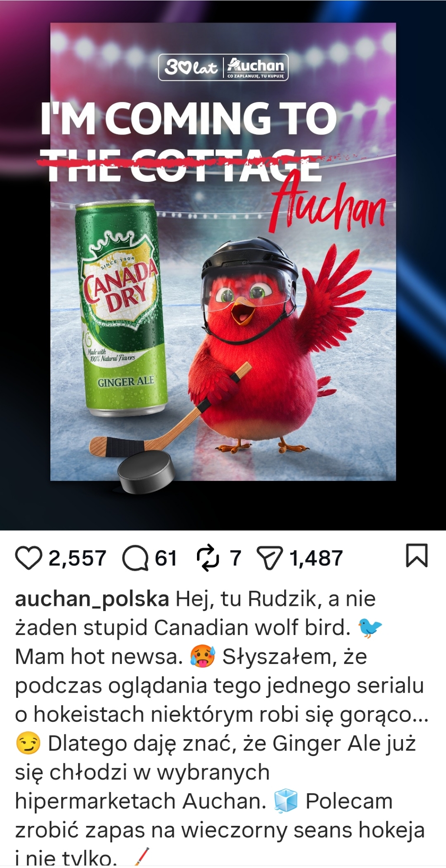
Task: View the 61 comments count
Action: pyautogui.click(x=166, y=558)
